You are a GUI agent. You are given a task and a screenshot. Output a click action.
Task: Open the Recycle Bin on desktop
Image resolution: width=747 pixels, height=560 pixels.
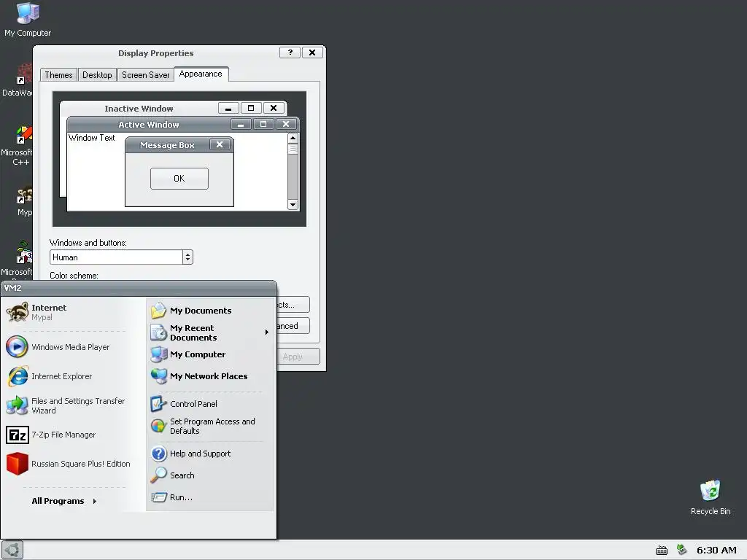pyautogui.click(x=711, y=497)
